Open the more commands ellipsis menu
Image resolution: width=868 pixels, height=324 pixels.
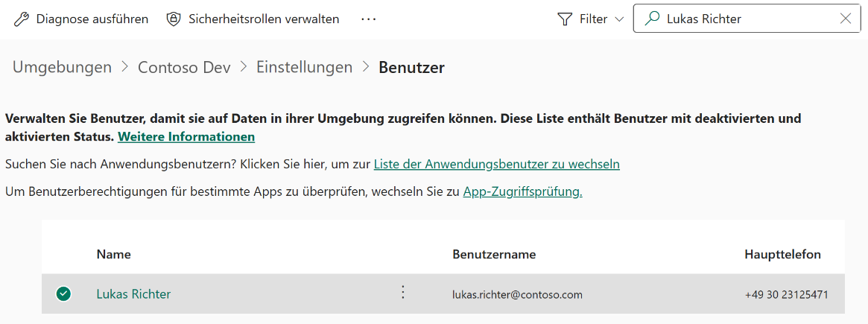coord(369,19)
